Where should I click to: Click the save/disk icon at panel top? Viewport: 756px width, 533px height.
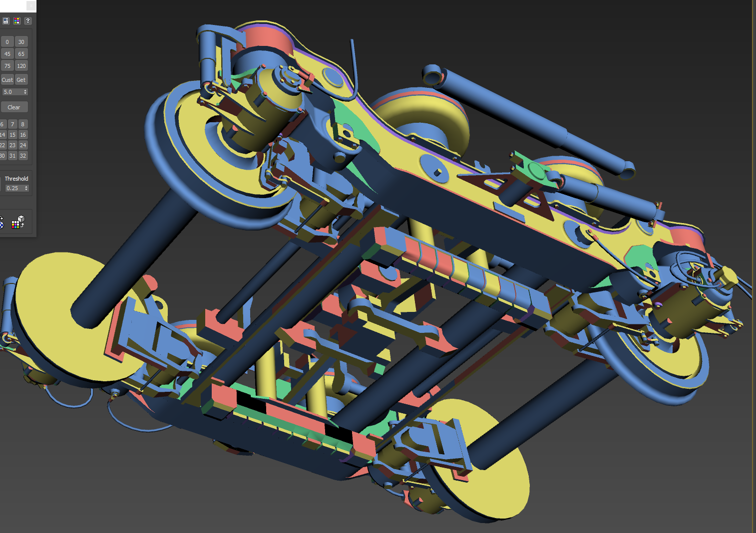(5, 20)
